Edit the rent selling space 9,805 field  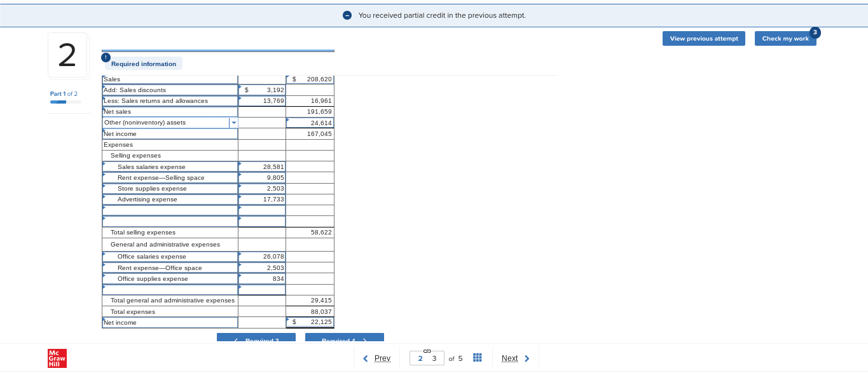(262, 178)
